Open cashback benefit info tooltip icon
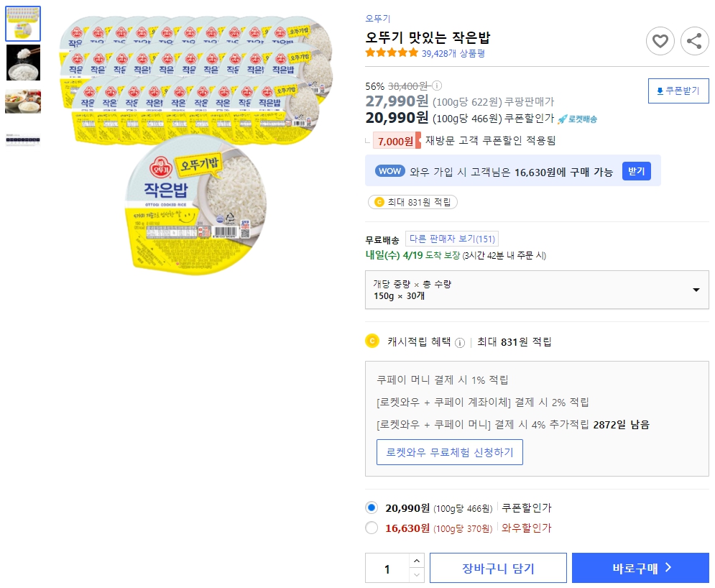 459,342
